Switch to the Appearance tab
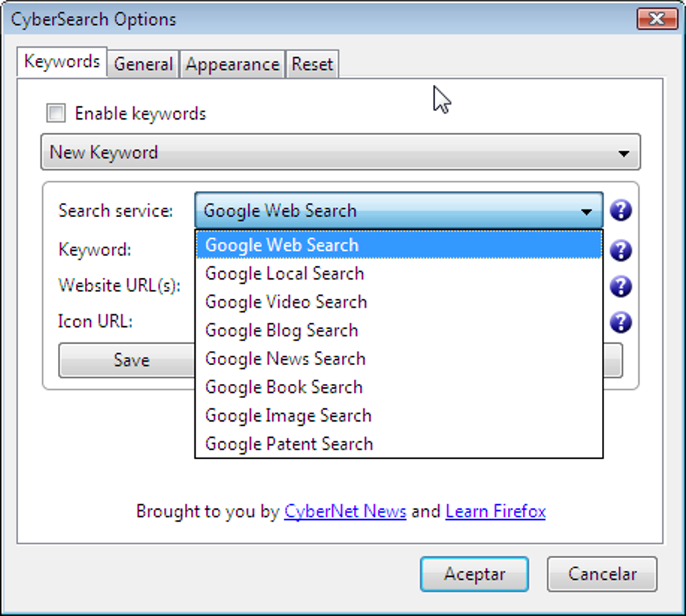Viewport: 686px width, 616px height. point(232,64)
